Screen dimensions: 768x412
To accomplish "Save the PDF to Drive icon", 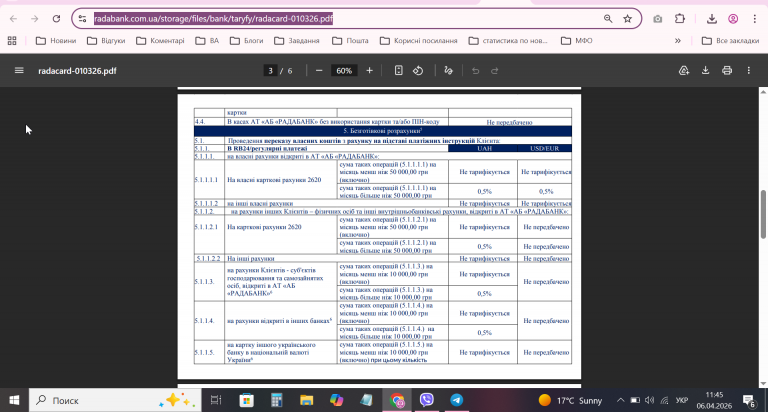I will [x=684, y=71].
